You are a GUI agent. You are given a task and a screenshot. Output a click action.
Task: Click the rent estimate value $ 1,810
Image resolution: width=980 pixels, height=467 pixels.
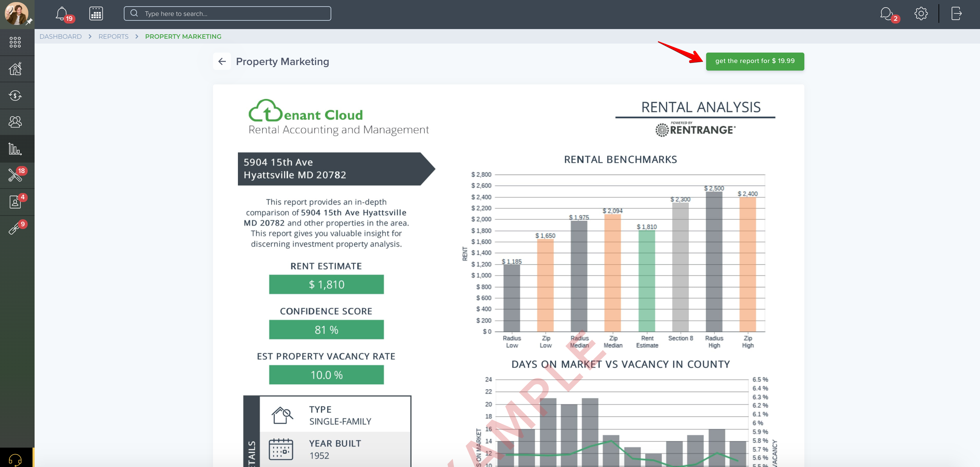coord(326,284)
